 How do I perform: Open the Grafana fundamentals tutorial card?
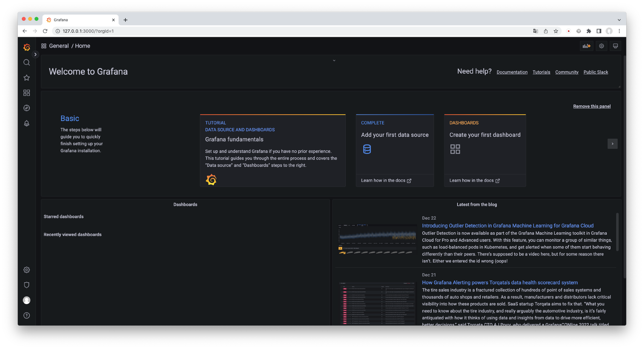point(273,151)
